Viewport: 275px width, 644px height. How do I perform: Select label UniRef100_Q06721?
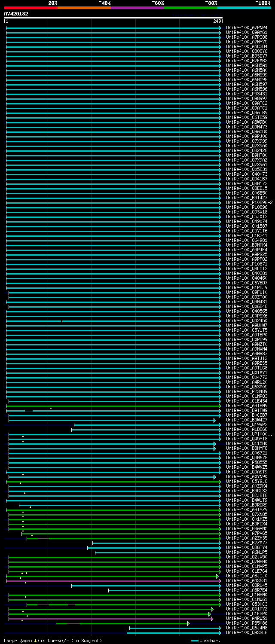(247, 453)
